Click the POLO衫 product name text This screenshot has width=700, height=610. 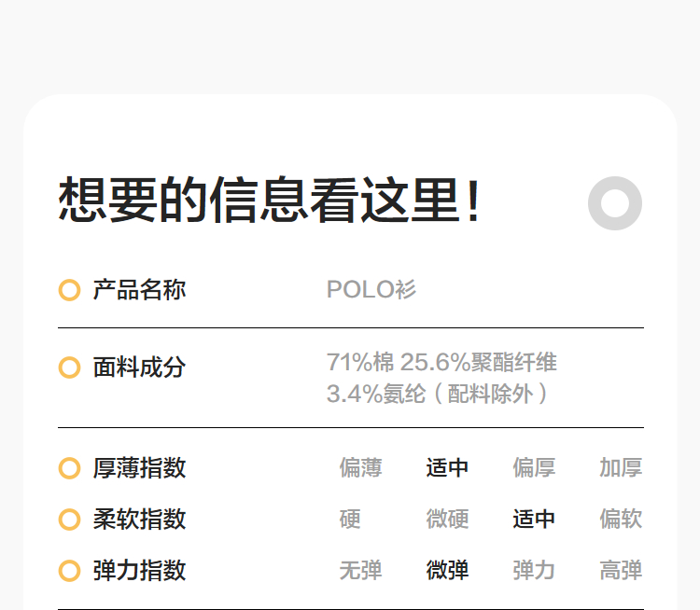coord(371,290)
